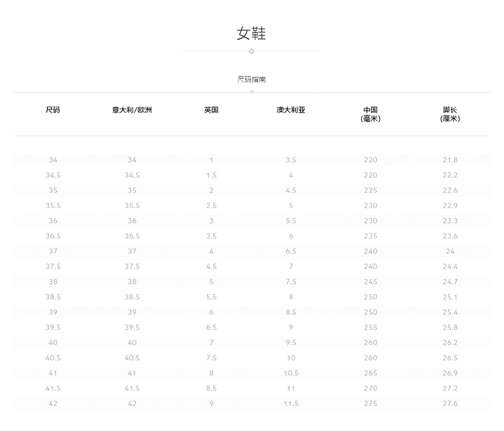Click Australia size 11.5 cell
This screenshot has width=504, height=431.
290,403
